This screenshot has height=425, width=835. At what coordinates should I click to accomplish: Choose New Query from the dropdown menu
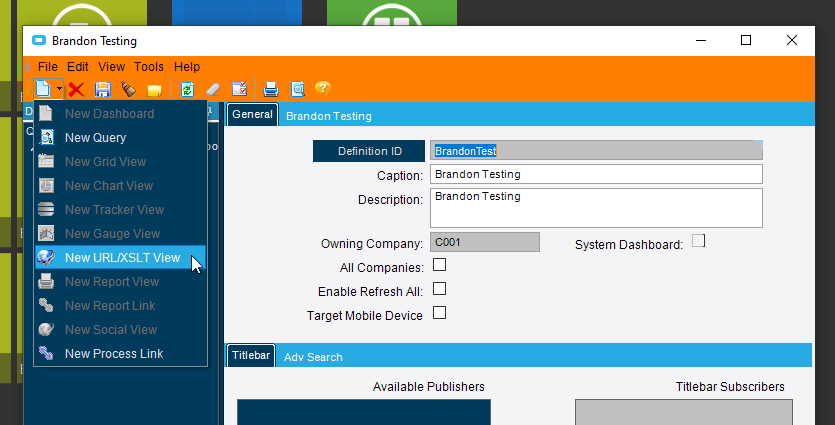tap(120, 137)
